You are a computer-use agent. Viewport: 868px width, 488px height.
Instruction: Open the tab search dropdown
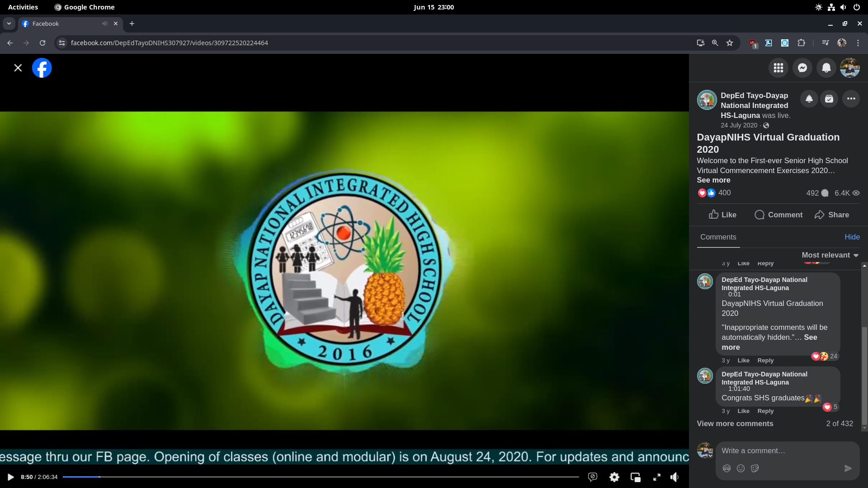9,23
